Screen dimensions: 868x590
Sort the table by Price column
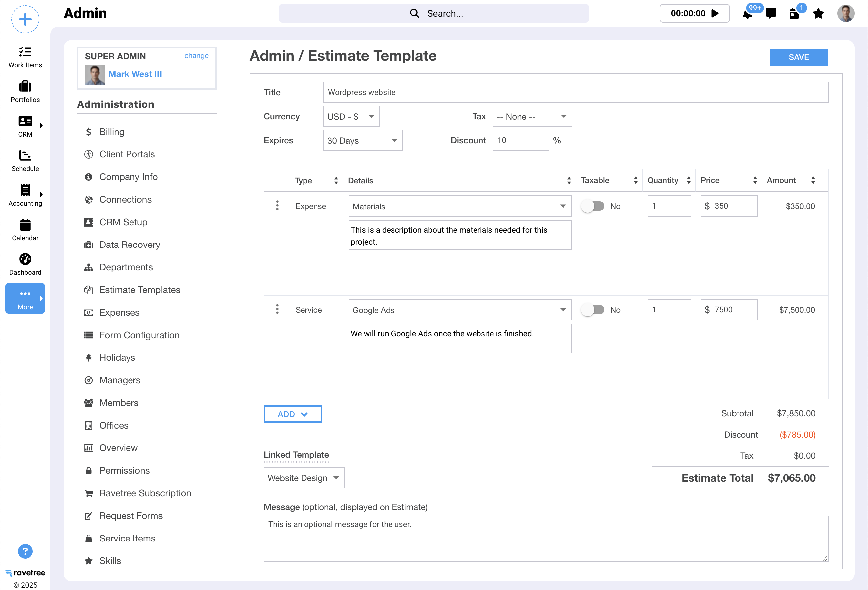755,180
